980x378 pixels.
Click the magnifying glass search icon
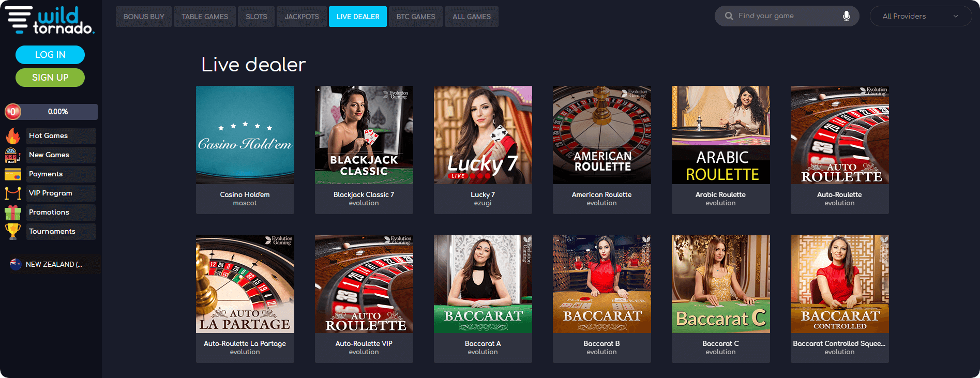pyautogui.click(x=729, y=16)
